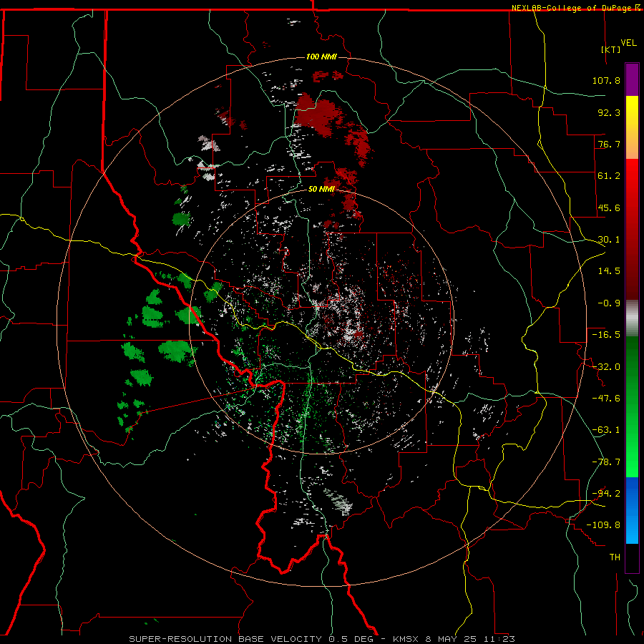The image size is (644, 644).
Task: Click the 50 NMI range ring label
Action: coord(321,190)
